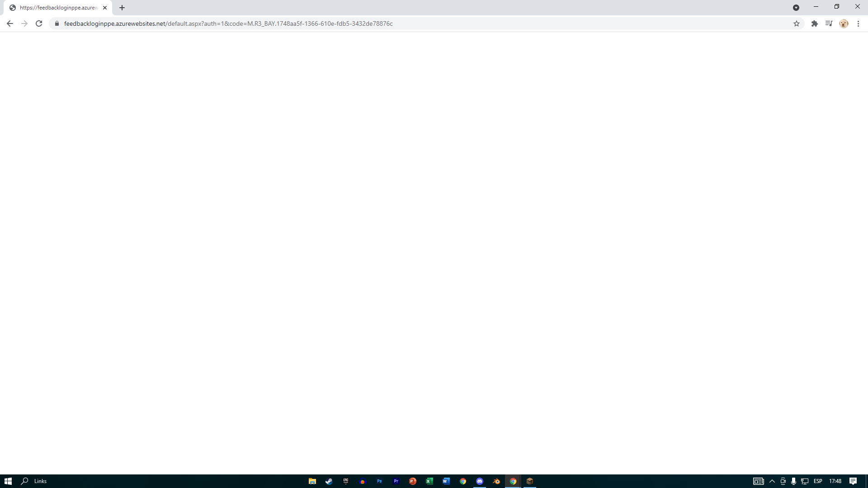868x488 pixels.
Task: Open the tab search dropdown arrow
Action: (796, 8)
